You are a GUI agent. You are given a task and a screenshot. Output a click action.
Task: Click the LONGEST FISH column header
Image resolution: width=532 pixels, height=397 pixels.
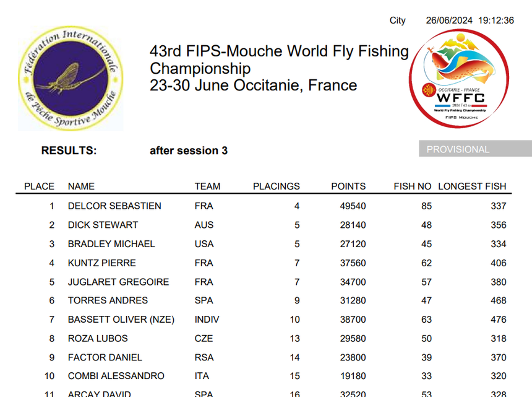(471, 186)
